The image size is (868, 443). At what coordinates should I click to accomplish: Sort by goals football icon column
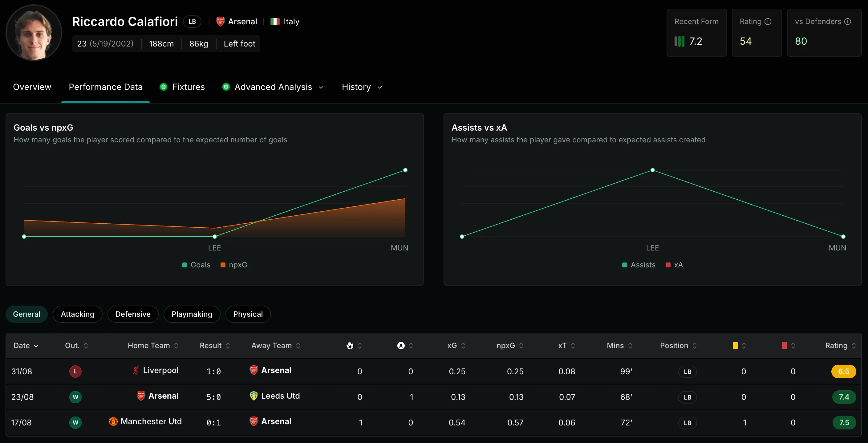(350, 346)
